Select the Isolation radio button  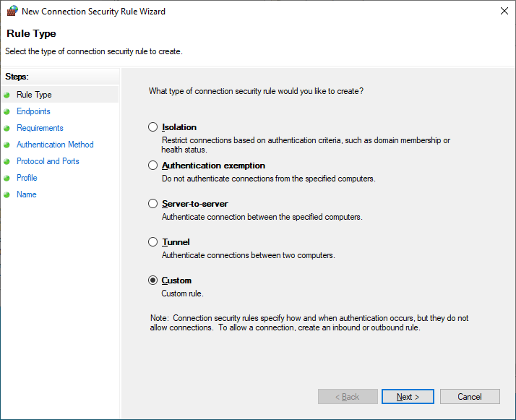[x=152, y=127]
